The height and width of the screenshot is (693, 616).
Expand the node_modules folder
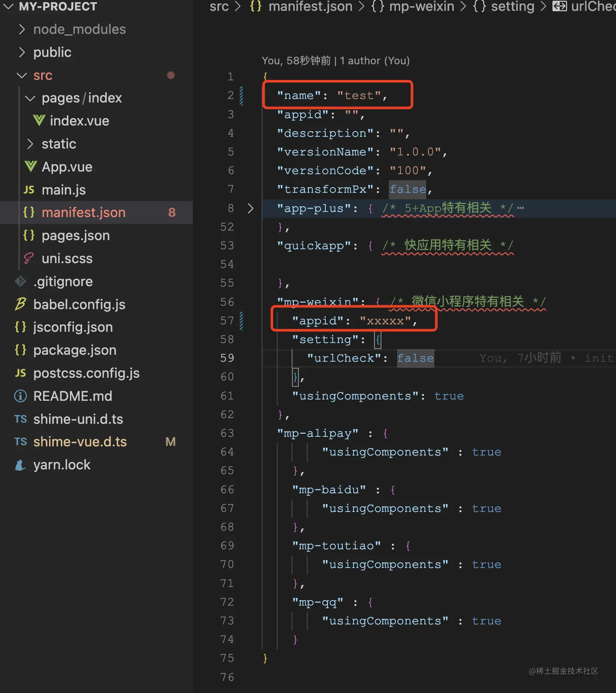click(x=22, y=29)
